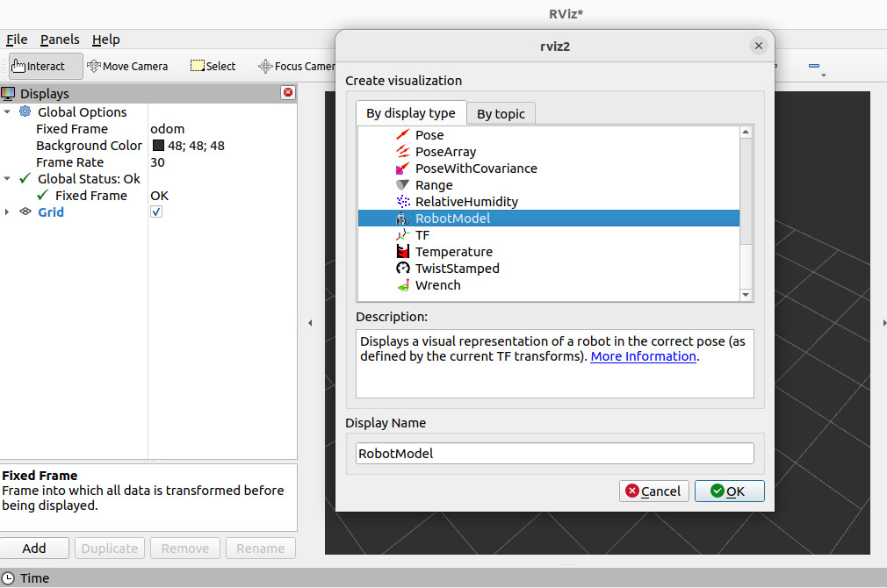Click the right side panel arrow
Screen dimensions: 887x588
click(x=884, y=323)
